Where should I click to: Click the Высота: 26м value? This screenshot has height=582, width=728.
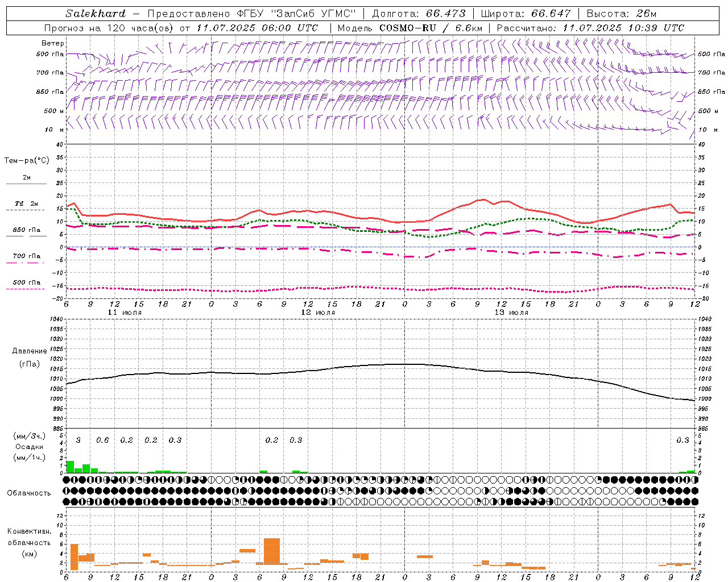click(x=621, y=14)
